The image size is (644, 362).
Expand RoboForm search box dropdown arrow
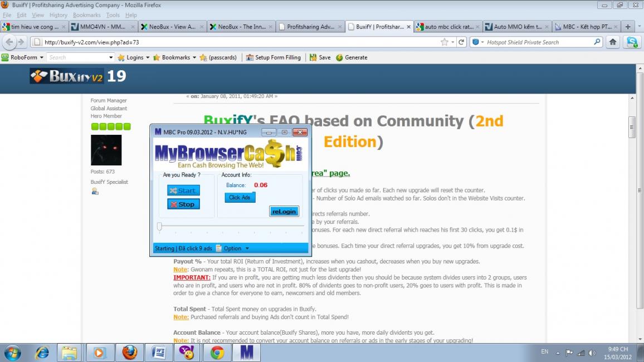tap(110, 57)
